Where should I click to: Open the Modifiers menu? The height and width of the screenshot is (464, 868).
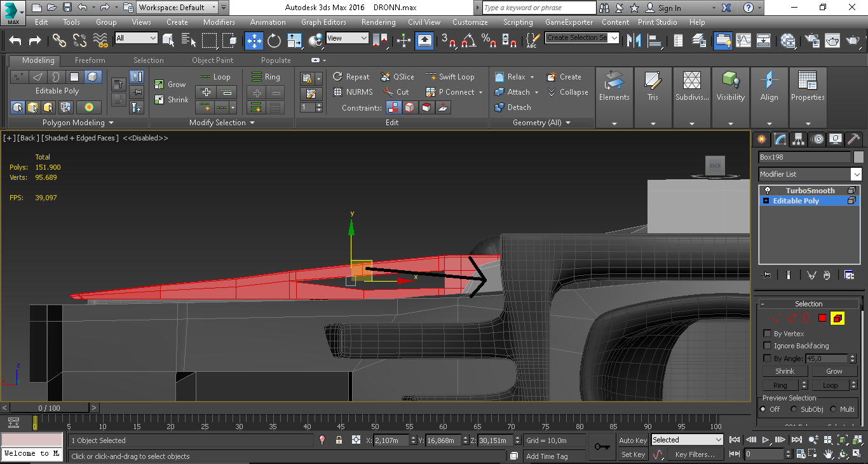pyautogui.click(x=219, y=22)
